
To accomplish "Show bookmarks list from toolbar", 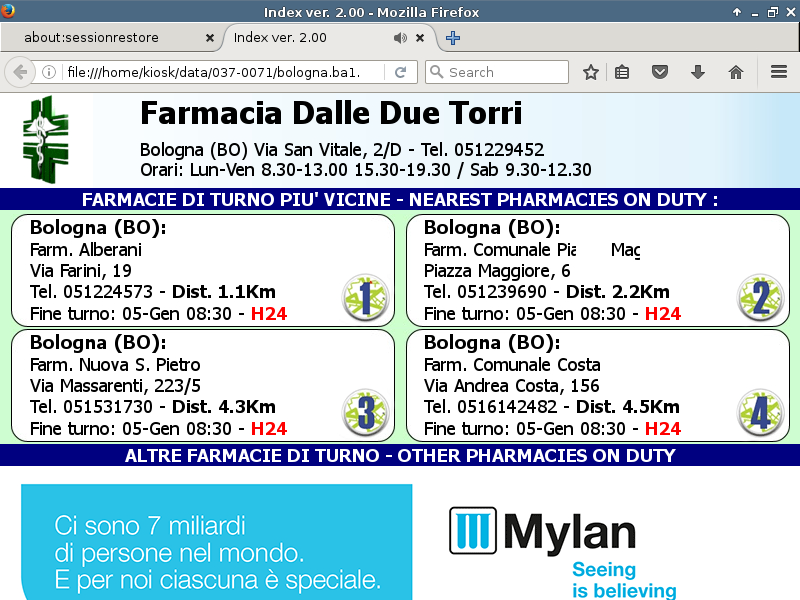I will pyautogui.click(x=622, y=72).
